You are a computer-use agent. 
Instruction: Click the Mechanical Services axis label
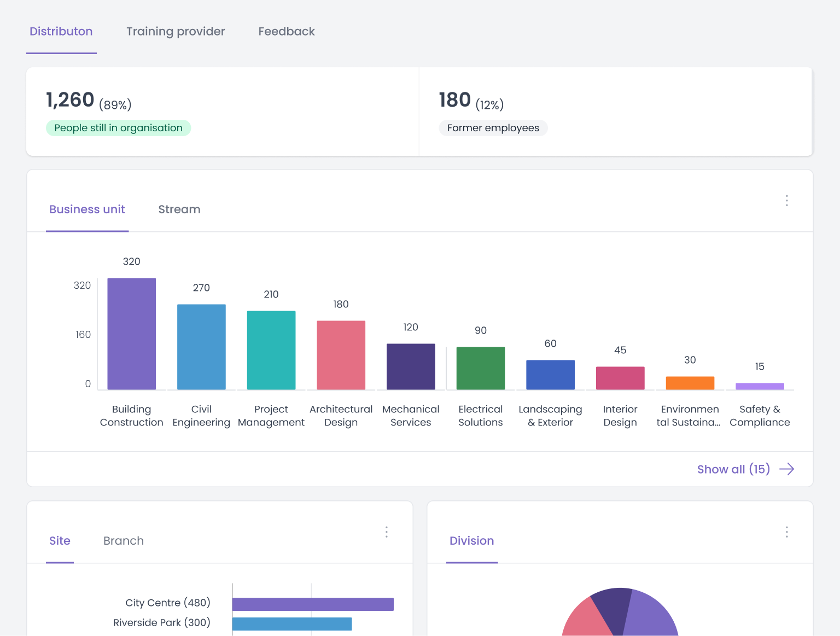coord(411,416)
